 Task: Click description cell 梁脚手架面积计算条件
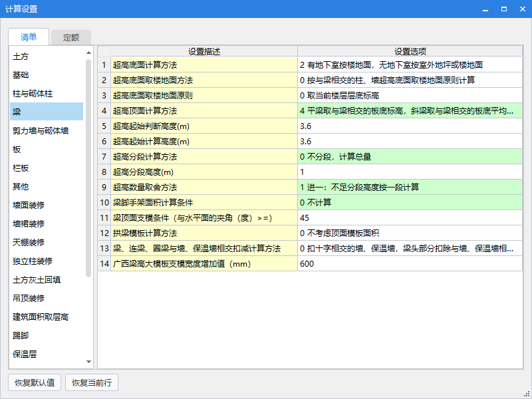204,202
